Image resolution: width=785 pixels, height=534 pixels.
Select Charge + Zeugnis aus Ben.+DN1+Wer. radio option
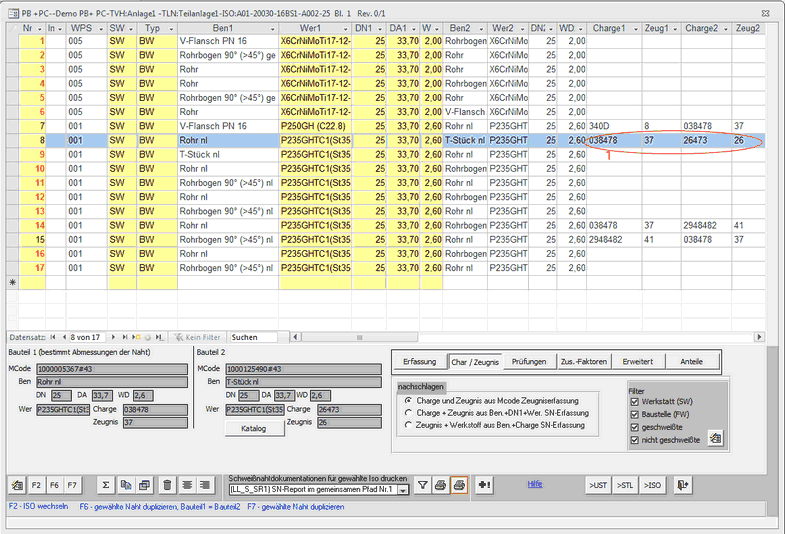[407, 412]
